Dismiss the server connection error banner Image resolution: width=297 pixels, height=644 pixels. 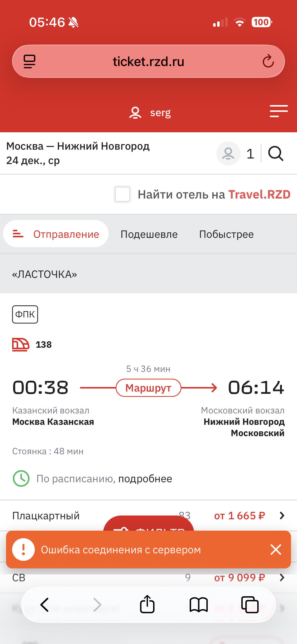point(276,550)
